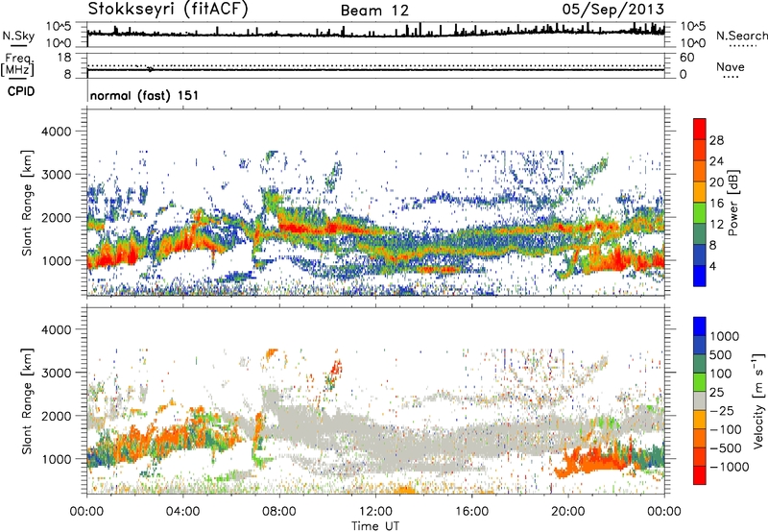Click the 12:00 time axis label
The height and width of the screenshot is (532, 768).
(x=375, y=512)
